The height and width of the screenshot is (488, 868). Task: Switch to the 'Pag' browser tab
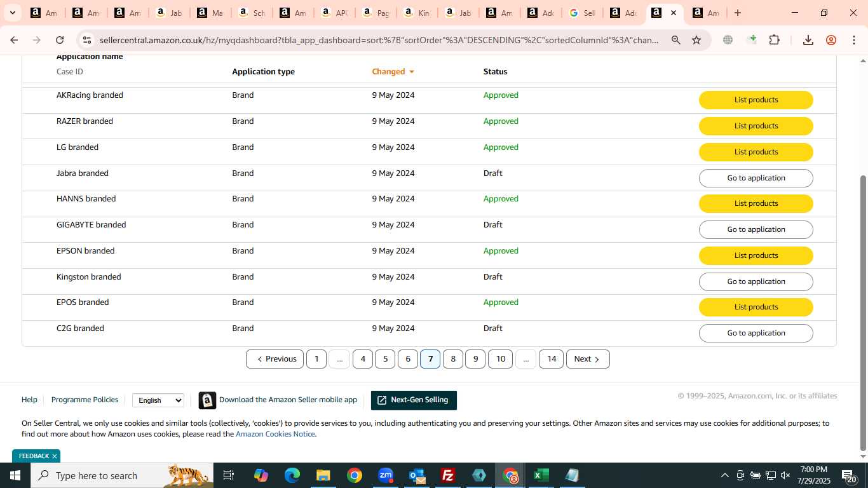click(376, 13)
